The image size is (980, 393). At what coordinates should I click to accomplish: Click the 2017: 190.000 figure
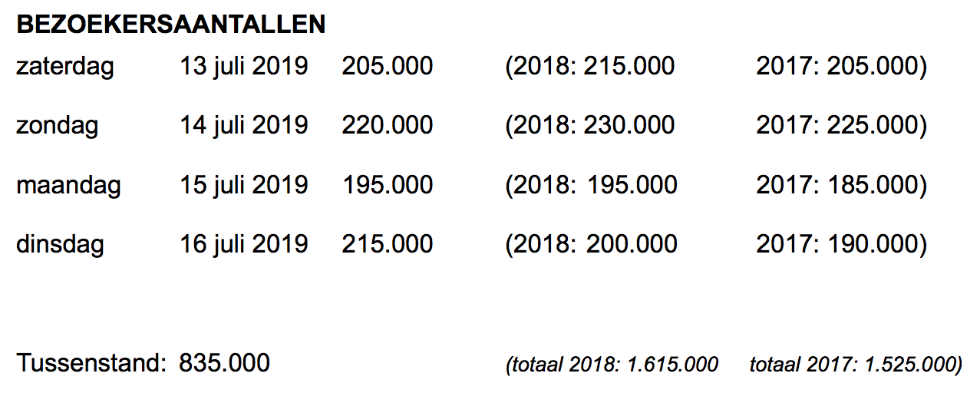[x=841, y=244]
